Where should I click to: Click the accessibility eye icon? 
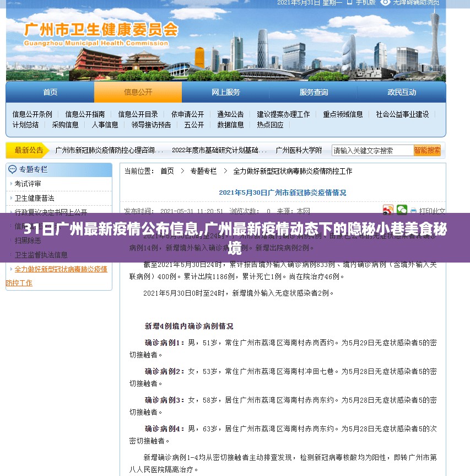coord(386,3)
